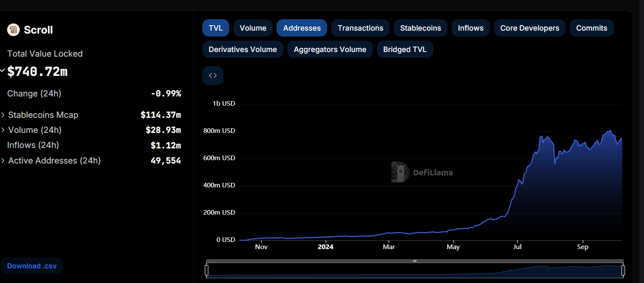
Task: Enable Aggregators Volume metric
Action: (x=330, y=49)
